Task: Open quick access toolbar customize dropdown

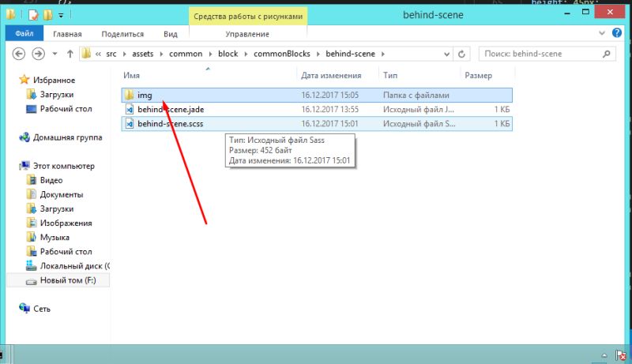Action: click(x=61, y=15)
